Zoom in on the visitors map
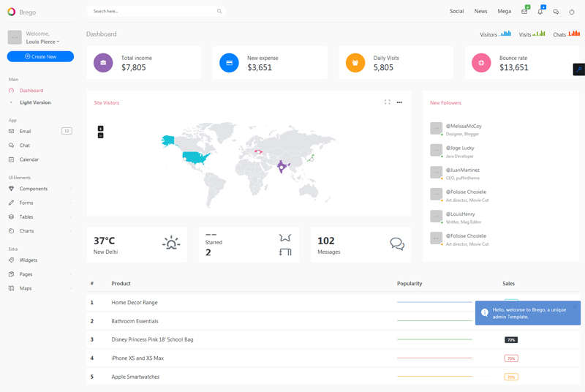 coord(100,129)
